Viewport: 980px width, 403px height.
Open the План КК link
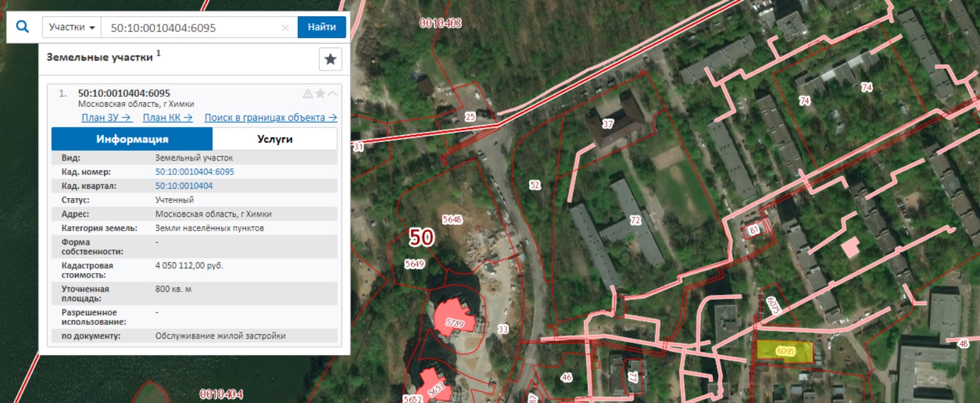[x=167, y=117]
